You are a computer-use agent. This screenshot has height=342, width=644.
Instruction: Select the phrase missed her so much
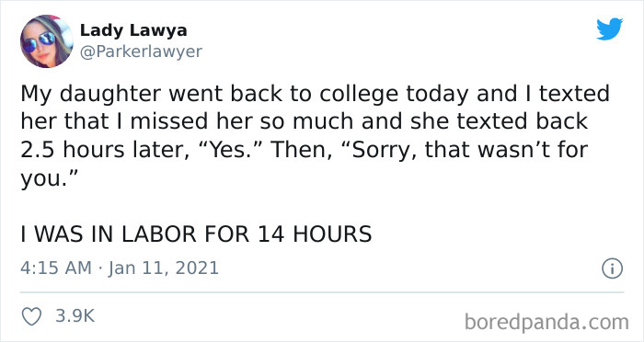click(243, 121)
